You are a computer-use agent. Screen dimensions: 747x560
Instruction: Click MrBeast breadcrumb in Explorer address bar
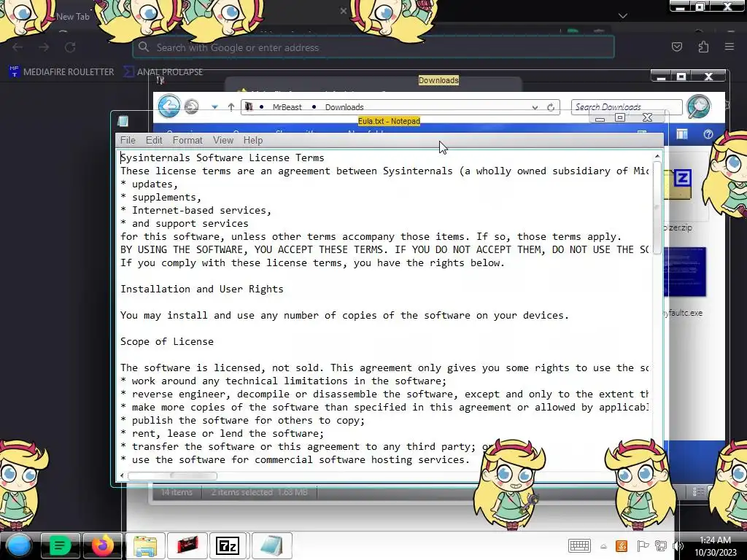tap(287, 107)
